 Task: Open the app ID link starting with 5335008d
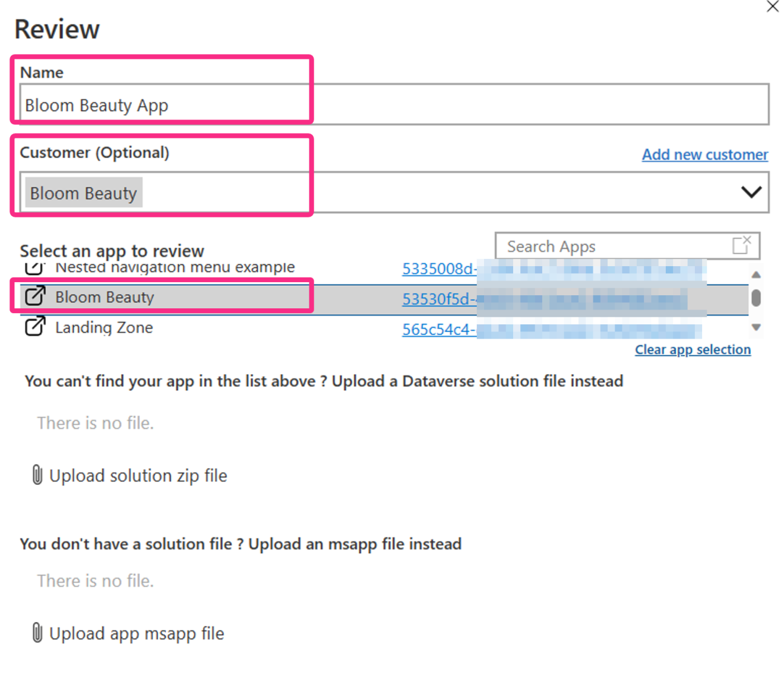pyautogui.click(x=440, y=269)
